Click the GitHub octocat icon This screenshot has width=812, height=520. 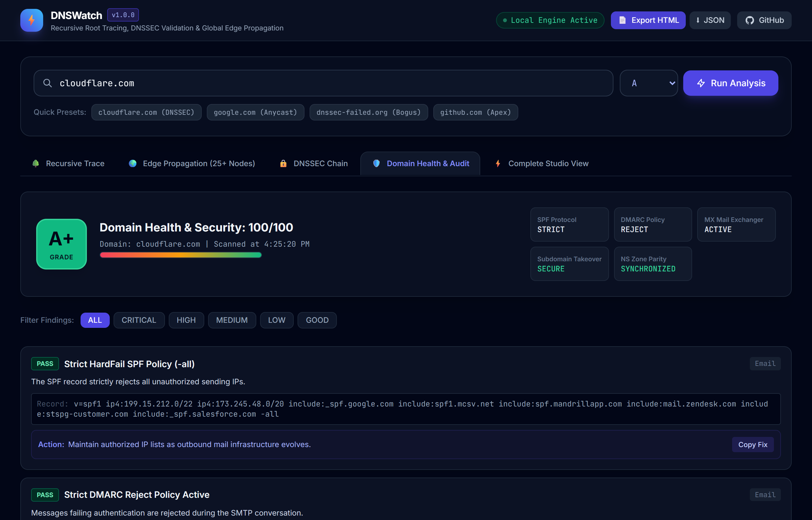pyautogui.click(x=750, y=20)
